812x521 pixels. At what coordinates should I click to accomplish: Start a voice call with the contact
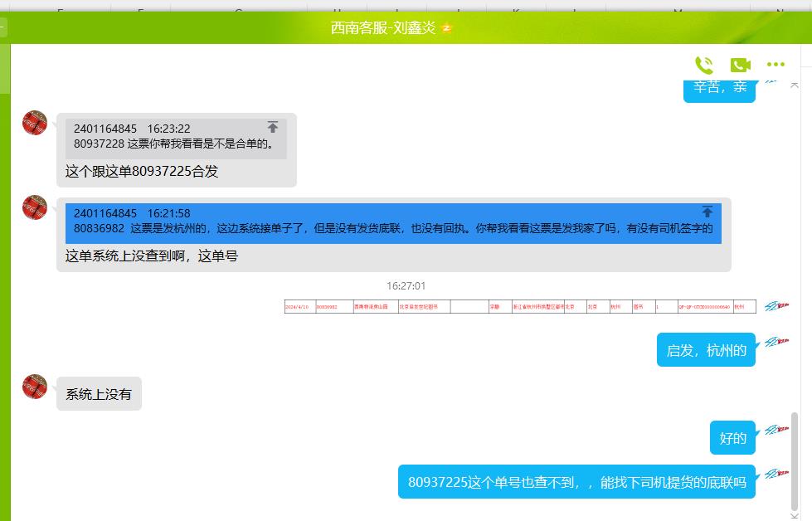pos(704,65)
